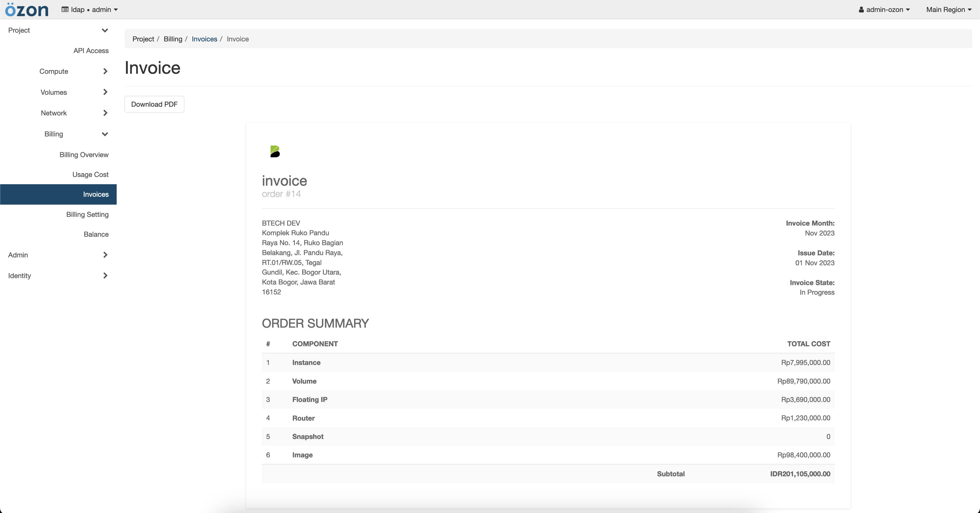The width and height of the screenshot is (980, 513).
Task: Click Balance sidebar navigation item
Action: click(96, 234)
